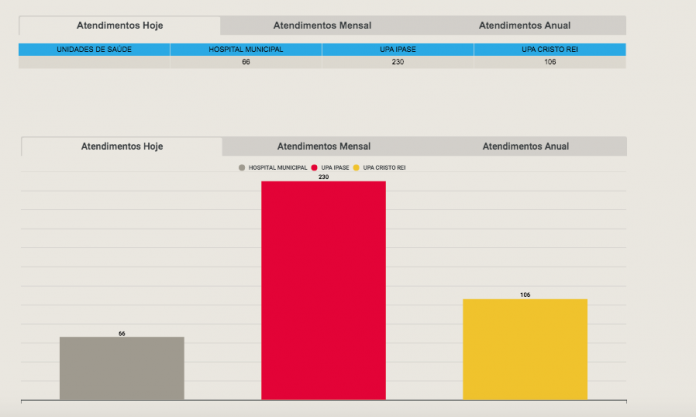Click the yellow UPA Cristo Rei bar
The width and height of the screenshot is (696, 417).
525,349
